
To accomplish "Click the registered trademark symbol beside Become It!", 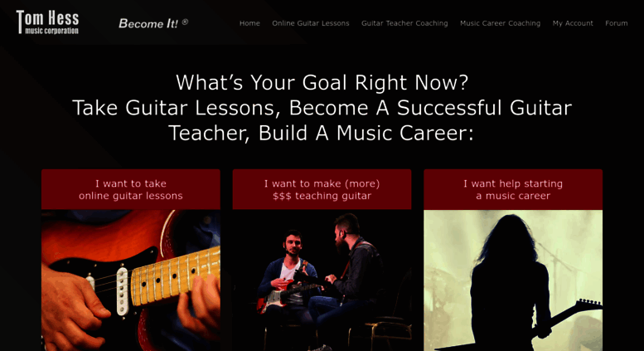I will click(185, 22).
